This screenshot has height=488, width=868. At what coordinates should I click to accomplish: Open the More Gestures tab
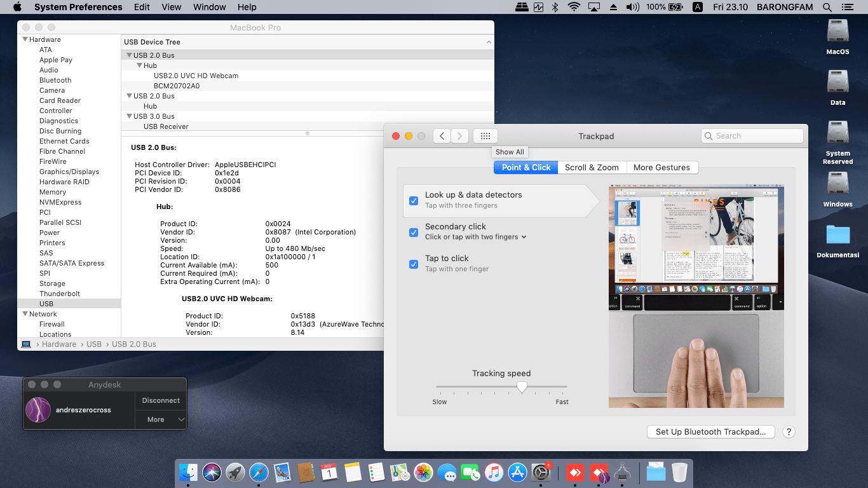(x=661, y=168)
